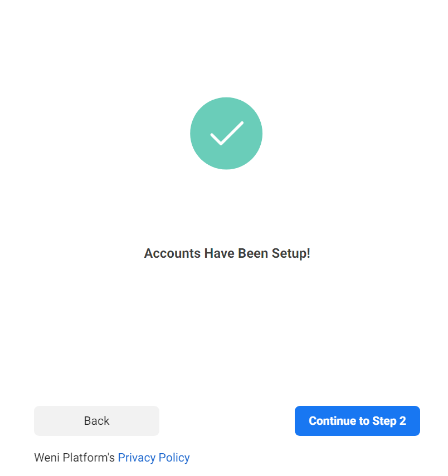
Task: View Weni's privacy terms by clicking the link
Action: tap(154, 457)
